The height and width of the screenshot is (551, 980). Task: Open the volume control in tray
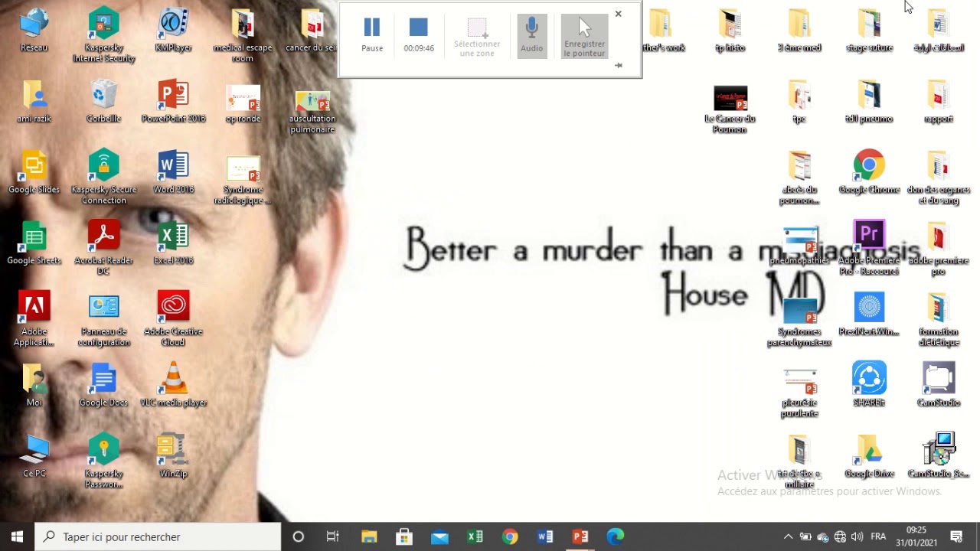857,536
